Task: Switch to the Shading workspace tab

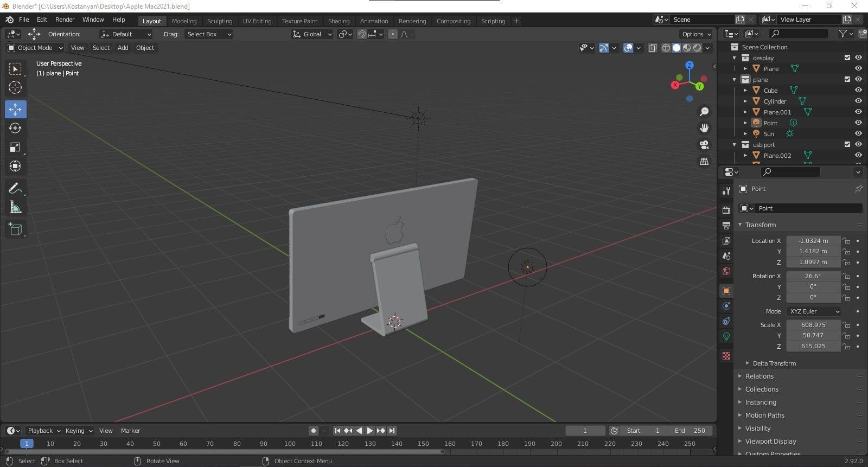Action: [339, 21]
